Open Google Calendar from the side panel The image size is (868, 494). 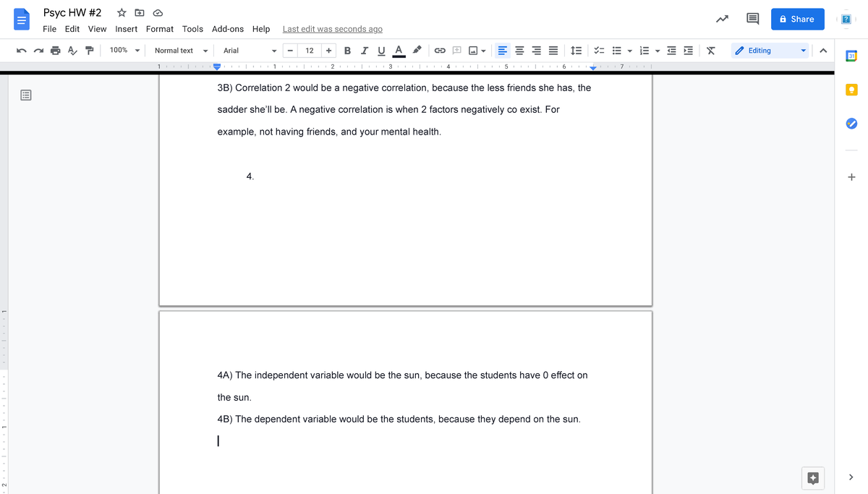[x=851, y=54]
